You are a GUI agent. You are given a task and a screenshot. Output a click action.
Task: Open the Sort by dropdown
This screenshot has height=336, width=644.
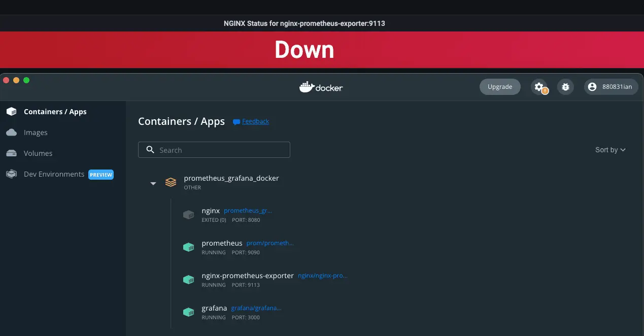point(609,150)
